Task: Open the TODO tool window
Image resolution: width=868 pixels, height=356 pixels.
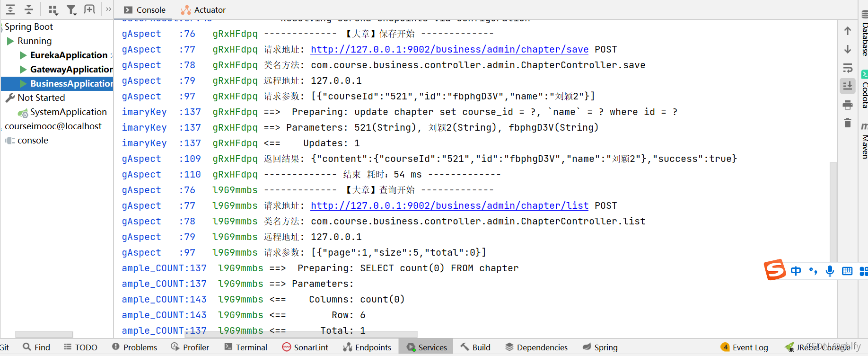Action: click(80, 347)
